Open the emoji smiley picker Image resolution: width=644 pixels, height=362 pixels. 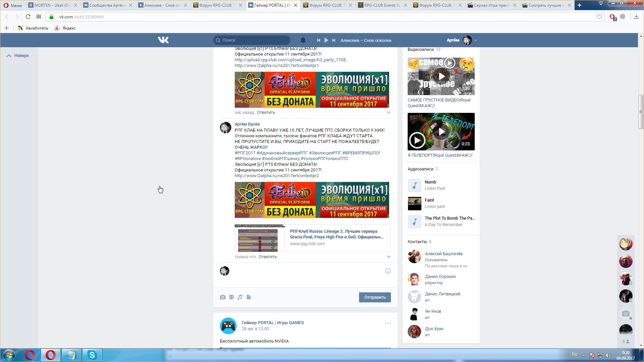click(x=388, y=271)
